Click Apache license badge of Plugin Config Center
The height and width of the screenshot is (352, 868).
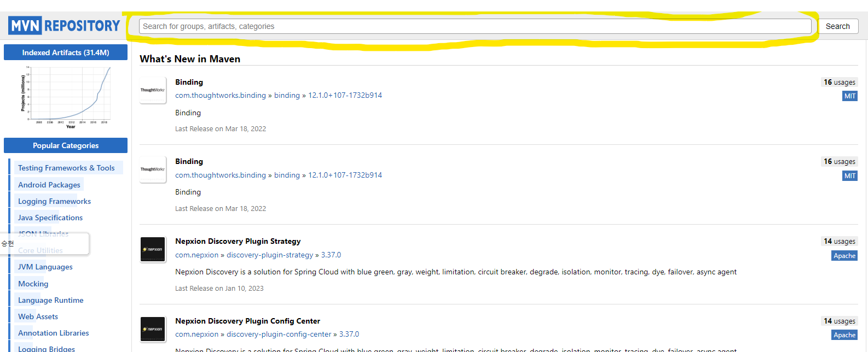pyautogui.click(x=844, y=335)
